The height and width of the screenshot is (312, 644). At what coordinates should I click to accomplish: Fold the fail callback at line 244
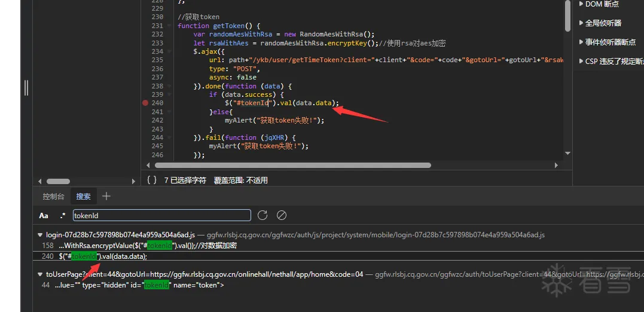(169, 138)
